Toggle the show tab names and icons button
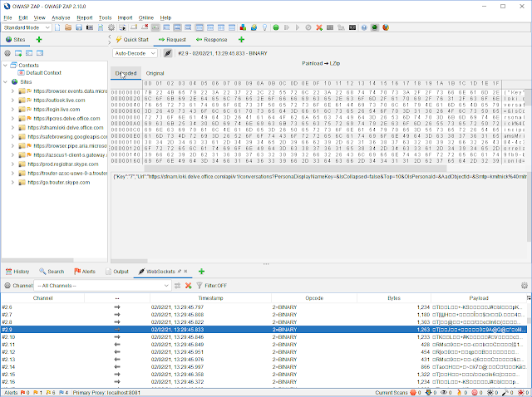Viewport: 532px width, 397px height. 155,27
